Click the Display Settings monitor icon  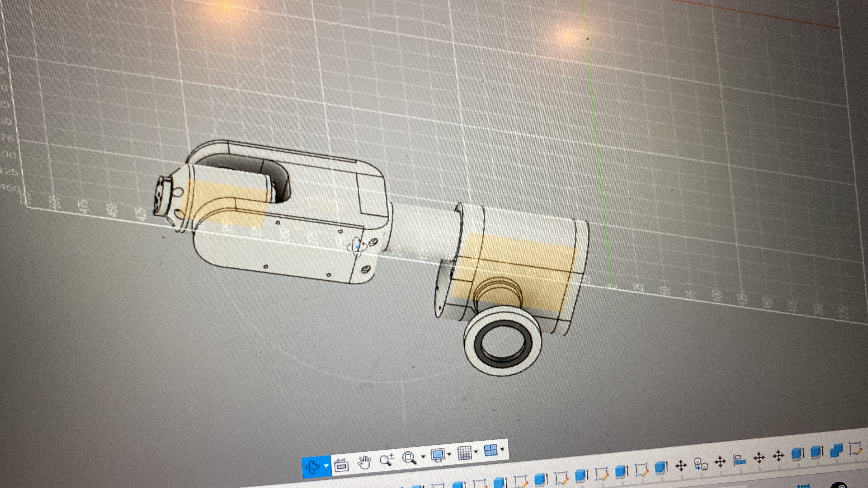tap(438, 455)
